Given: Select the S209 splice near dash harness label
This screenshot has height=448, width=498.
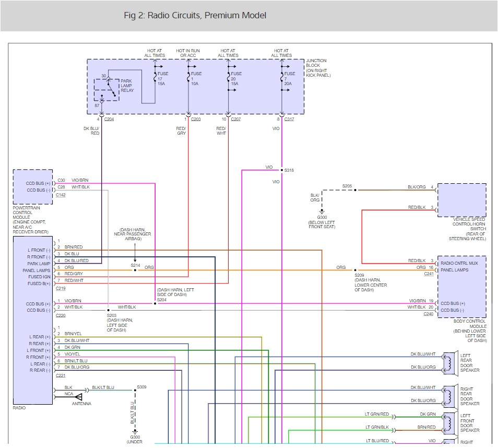Looking at the screenshot, I should click(x=355, y=270).
